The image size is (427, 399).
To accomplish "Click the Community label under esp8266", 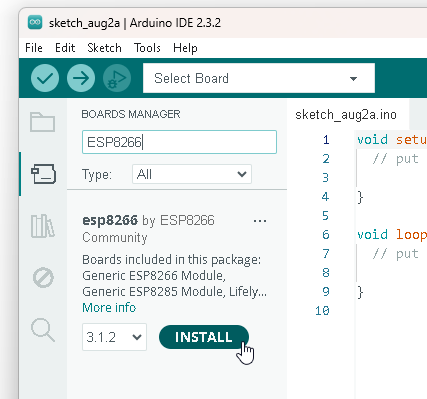I will tap(115, 238).
